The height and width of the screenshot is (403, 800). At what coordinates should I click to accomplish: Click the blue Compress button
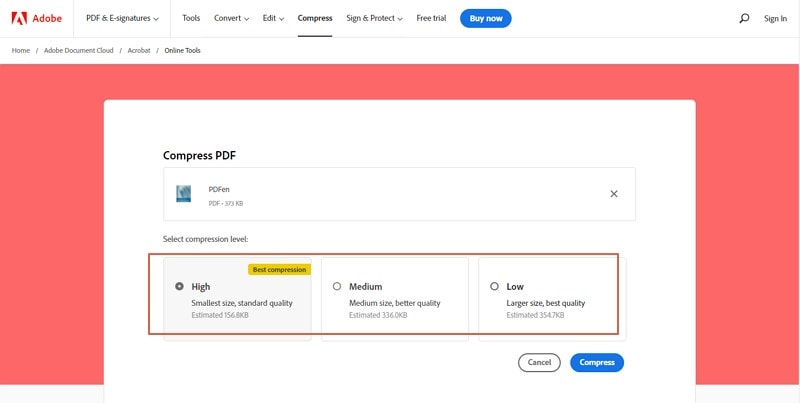597,363
